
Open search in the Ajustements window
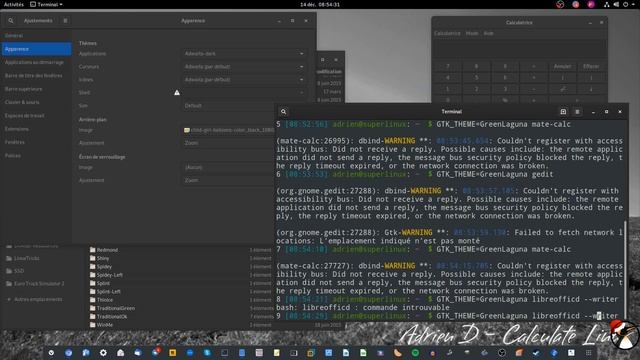pyautogui.click(x=11, y=21)
